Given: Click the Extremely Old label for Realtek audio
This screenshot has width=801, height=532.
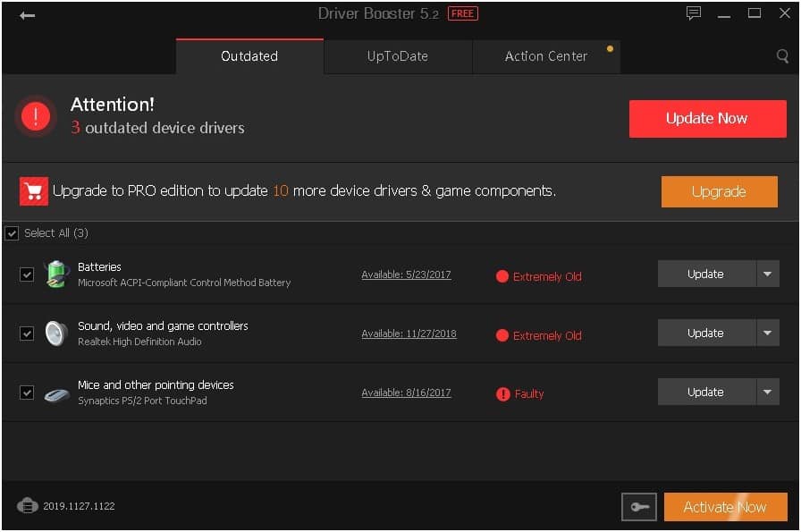Looking at the screenshot, I should (547, 336).
